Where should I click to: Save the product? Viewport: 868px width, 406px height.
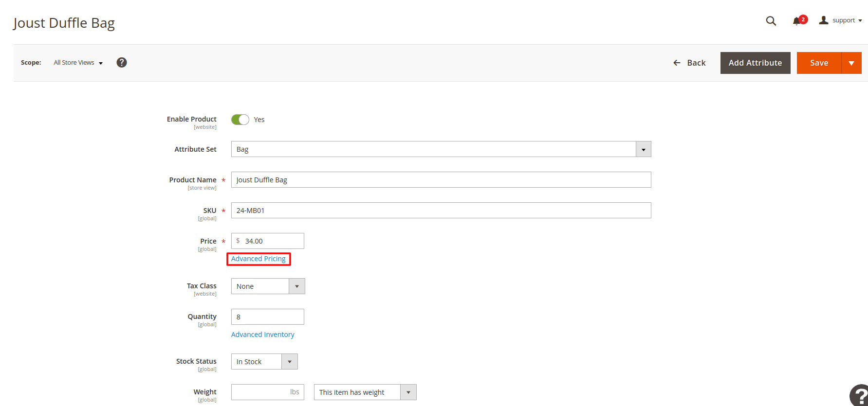tap(819, 63)
